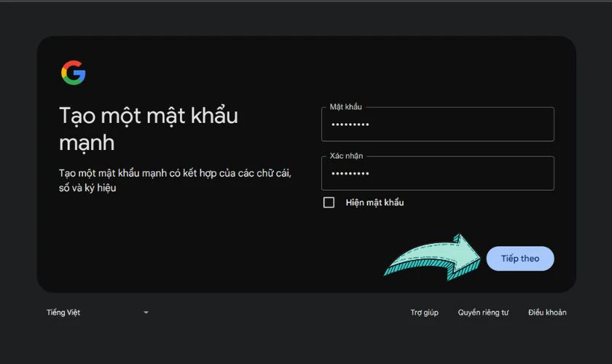Click the 'Tạo một mật khẩu mạnh' heading

click(149, 129)
